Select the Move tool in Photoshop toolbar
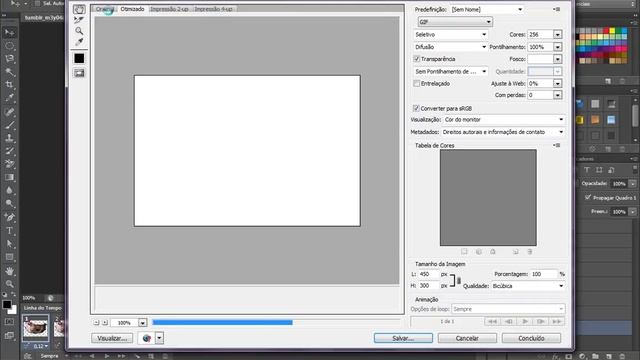The image size is (640, 360). pos(9,33)
